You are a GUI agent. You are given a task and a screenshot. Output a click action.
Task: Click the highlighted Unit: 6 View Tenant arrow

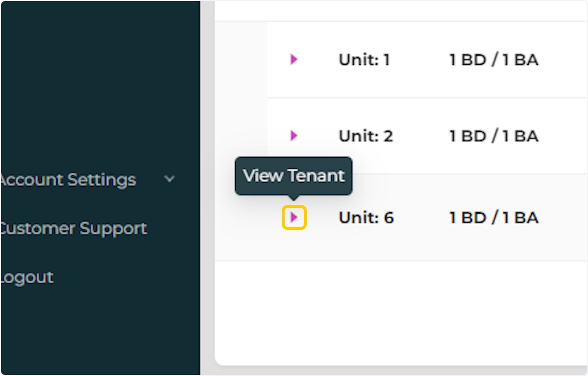pos(294,217)
